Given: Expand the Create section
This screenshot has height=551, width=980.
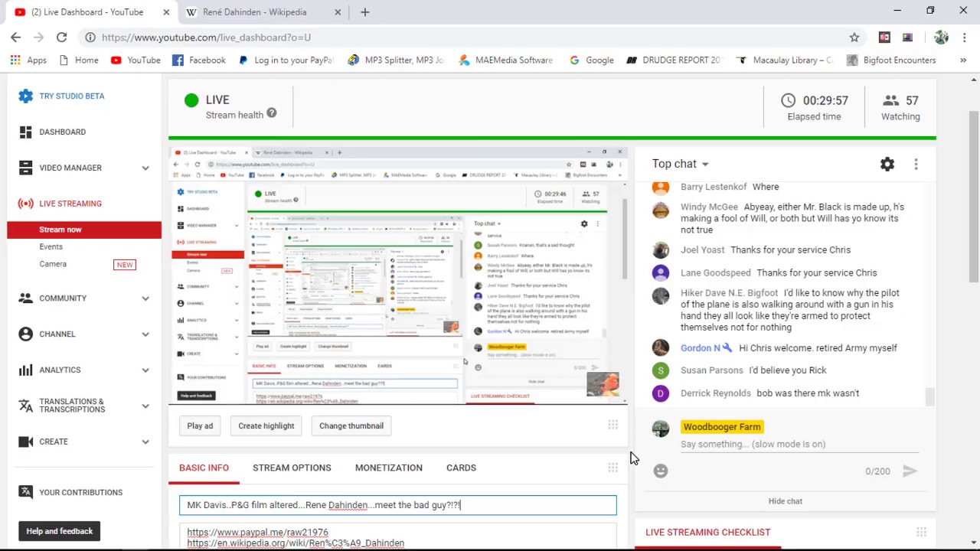Looking at the screenshot, I should [145, 442].
